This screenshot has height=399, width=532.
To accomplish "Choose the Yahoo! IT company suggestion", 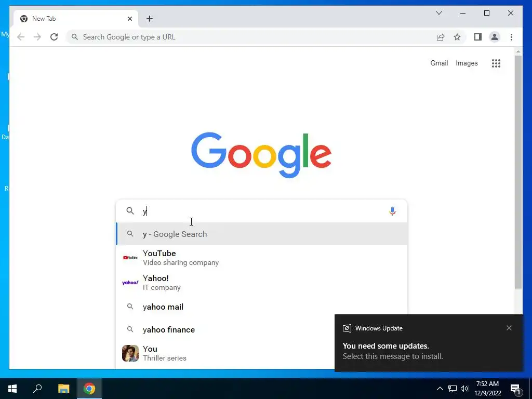I will click(x=262, y=283).
